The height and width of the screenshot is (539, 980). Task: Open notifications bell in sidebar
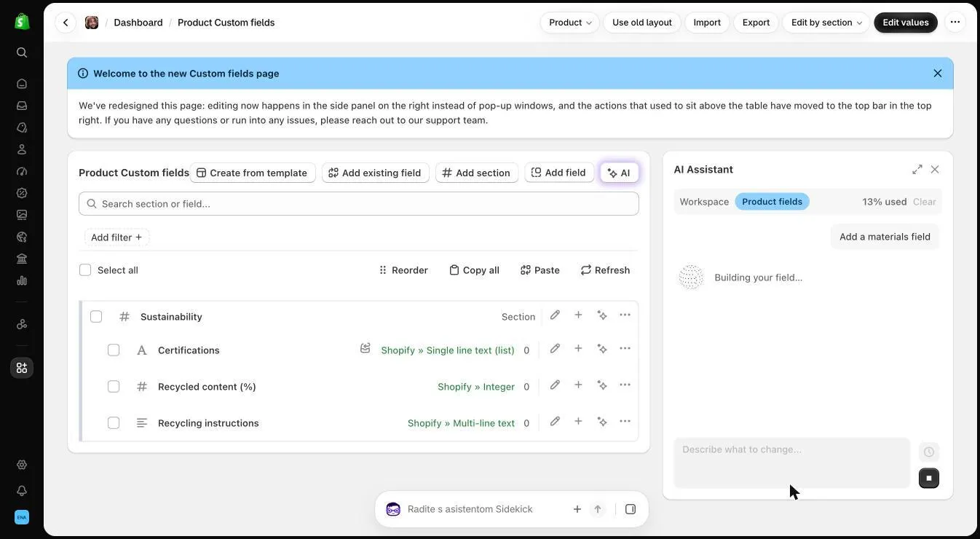click(x=22, y=491)
